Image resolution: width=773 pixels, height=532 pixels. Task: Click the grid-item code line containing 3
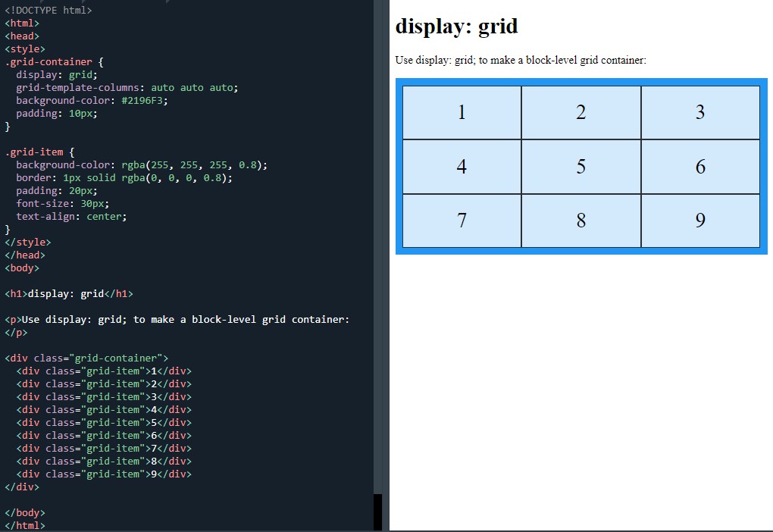pyautogui.click(x=104, y=396)
